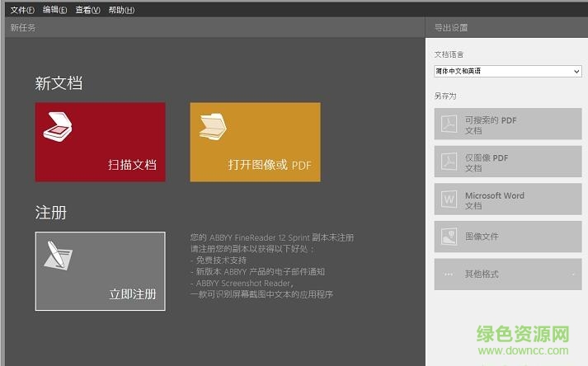The image size is (588, 366).
Task: Click the ellipsis icon beside 其他格式
Action: click(x=449, y=274)
